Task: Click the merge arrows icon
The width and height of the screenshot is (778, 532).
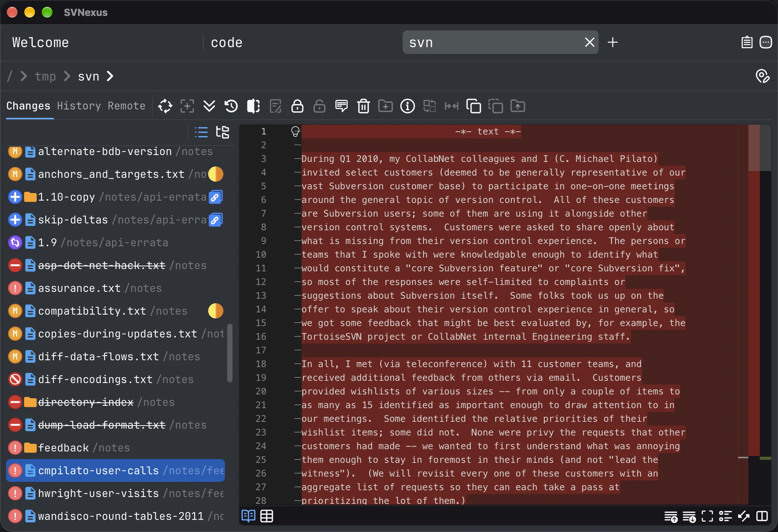Action: pos(451,106)
